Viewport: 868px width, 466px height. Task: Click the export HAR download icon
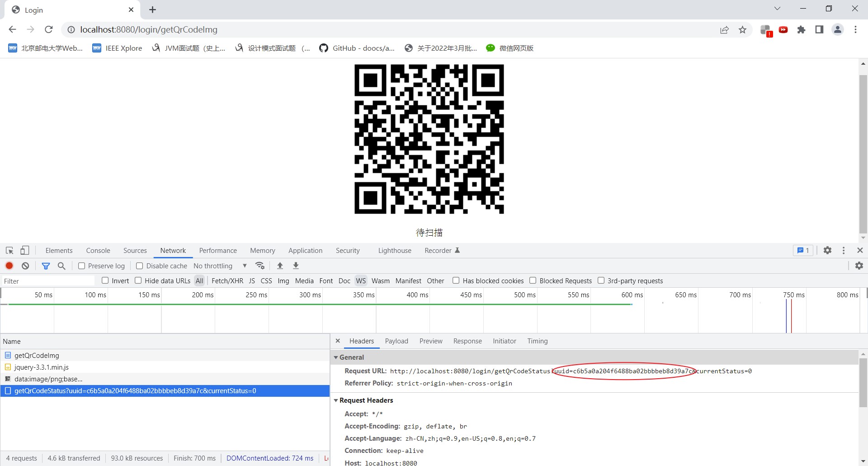click(x=296, y=266)
